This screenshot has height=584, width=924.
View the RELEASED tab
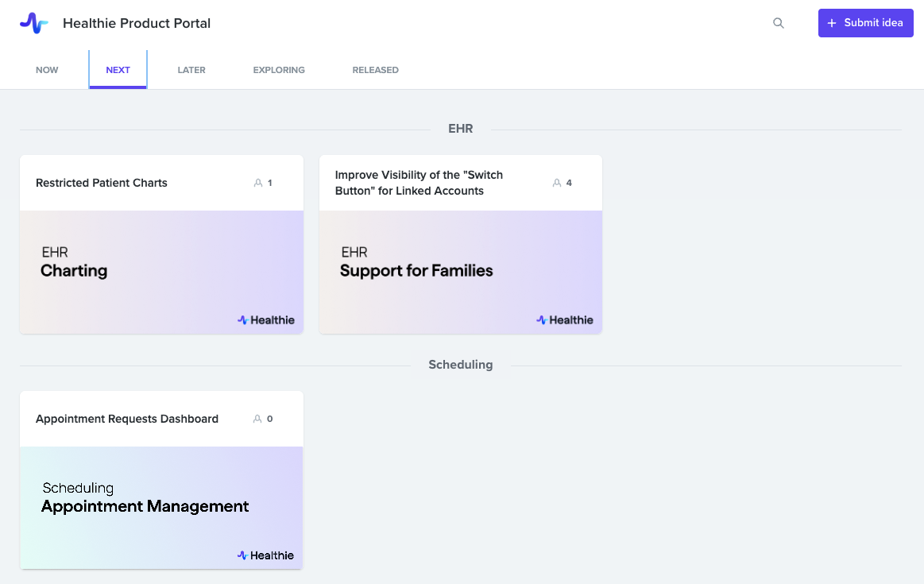pos(375,70)
